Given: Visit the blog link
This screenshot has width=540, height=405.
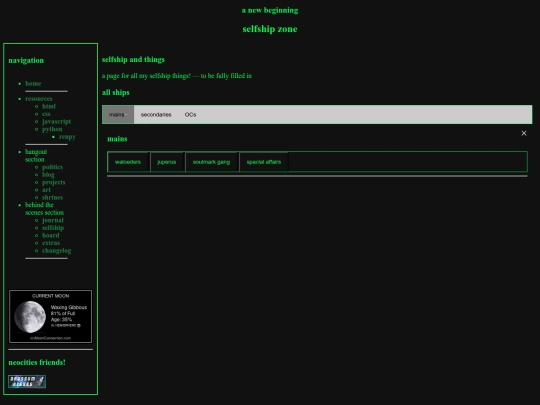Looking at the screenshot, I should pos(48,175).
